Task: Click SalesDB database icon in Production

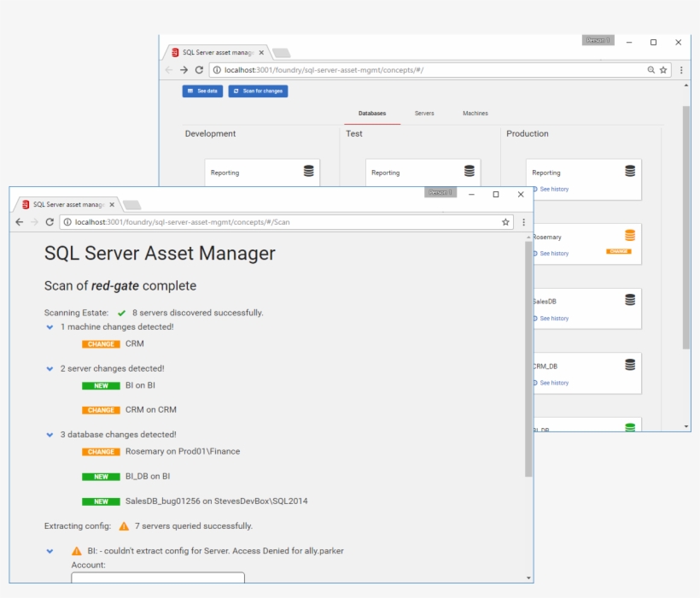Action: (x=630, y=300)
